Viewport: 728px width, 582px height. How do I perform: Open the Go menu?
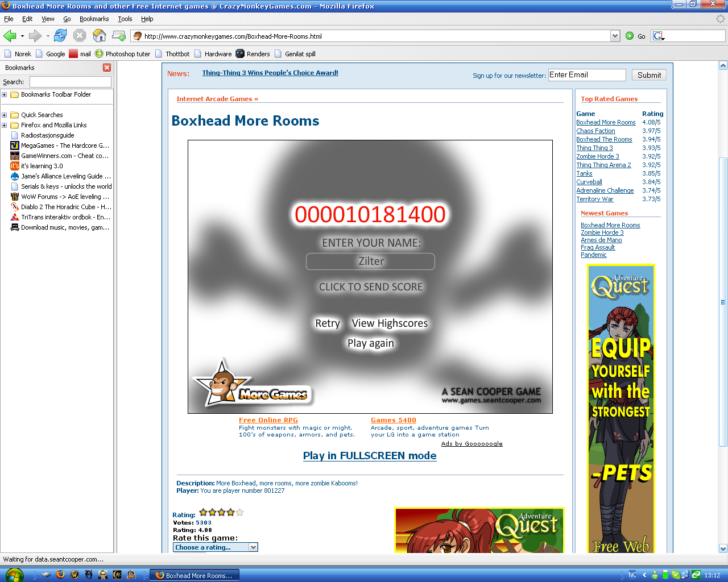tap(67, 19)
